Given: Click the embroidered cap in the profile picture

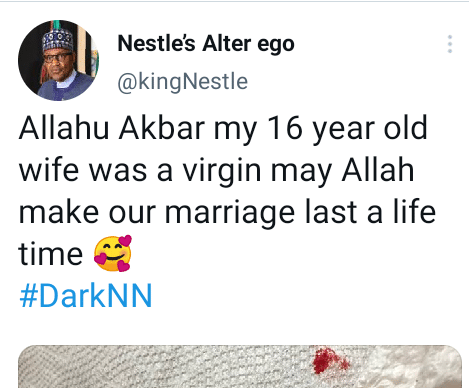Looking at the screenshot, I should pos(58,40).
